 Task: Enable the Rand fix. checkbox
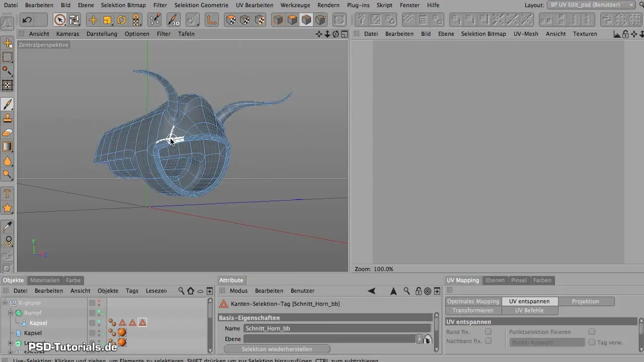click(x=488, y=332)
